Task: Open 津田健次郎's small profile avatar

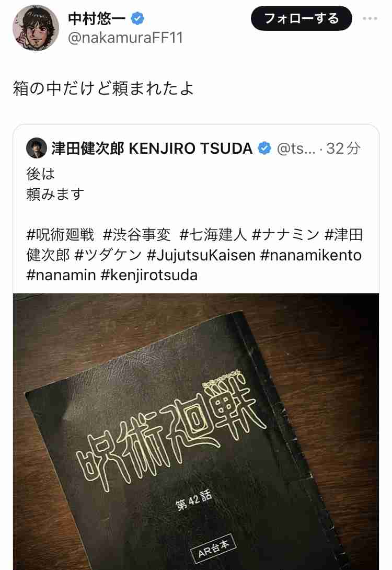Action: click(x=37, y=148)
